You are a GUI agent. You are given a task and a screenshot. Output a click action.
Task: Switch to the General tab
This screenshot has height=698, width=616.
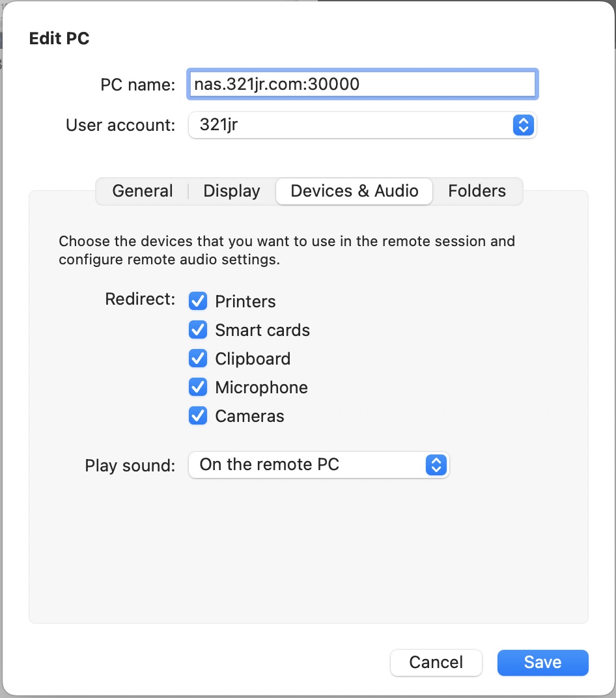143,191
